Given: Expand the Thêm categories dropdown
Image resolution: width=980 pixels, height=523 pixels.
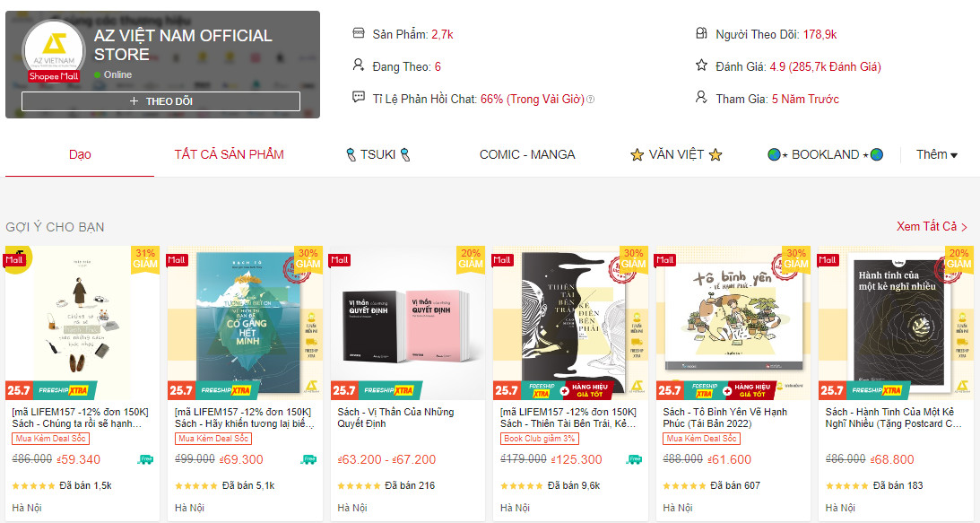Looking at the screenshot, I should pyautogui.click(x=936, y=154).
